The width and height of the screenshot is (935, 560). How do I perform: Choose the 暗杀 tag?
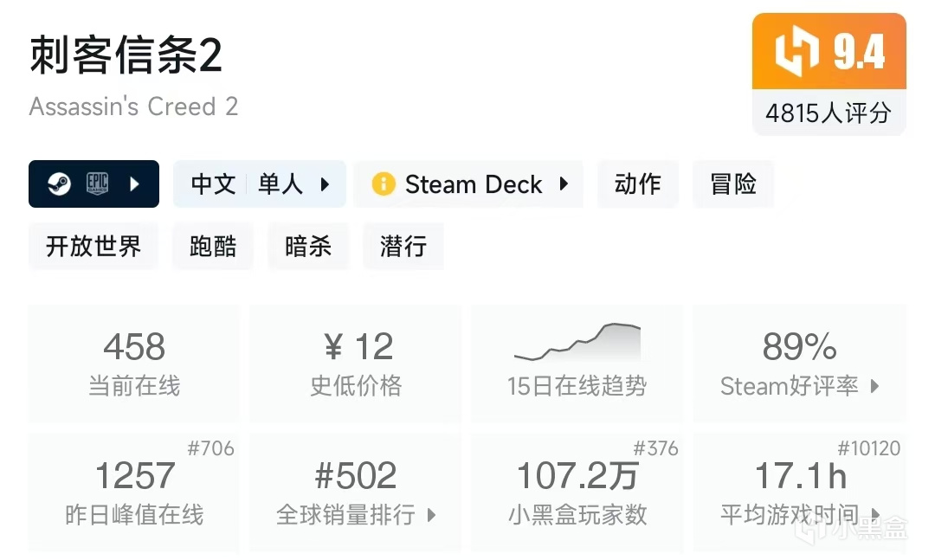tap(308, 247)
